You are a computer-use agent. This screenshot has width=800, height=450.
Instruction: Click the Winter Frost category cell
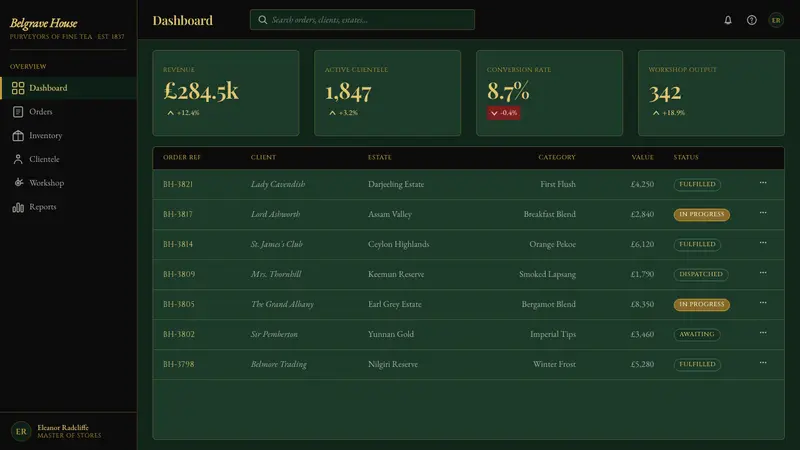tap(554, 364)
